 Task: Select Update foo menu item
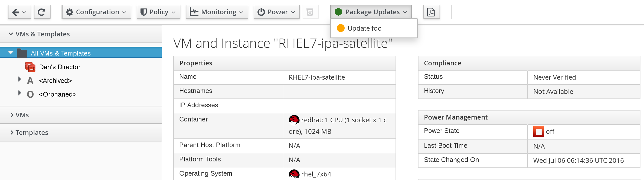tap(364, 28)
